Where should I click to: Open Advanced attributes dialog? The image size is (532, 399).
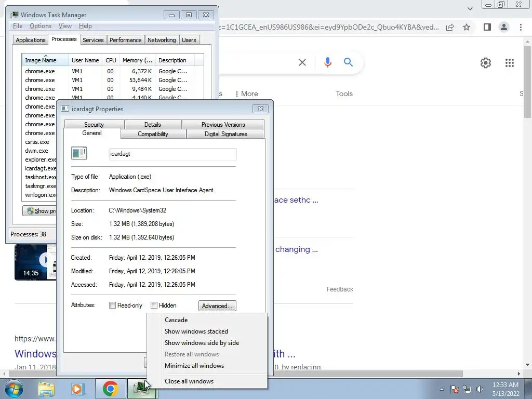coord(217,305)
